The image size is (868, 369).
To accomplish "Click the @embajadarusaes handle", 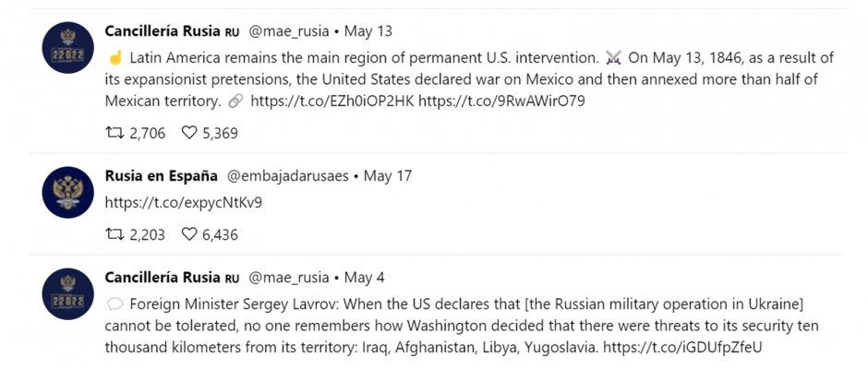I will (x=288, y=176).
